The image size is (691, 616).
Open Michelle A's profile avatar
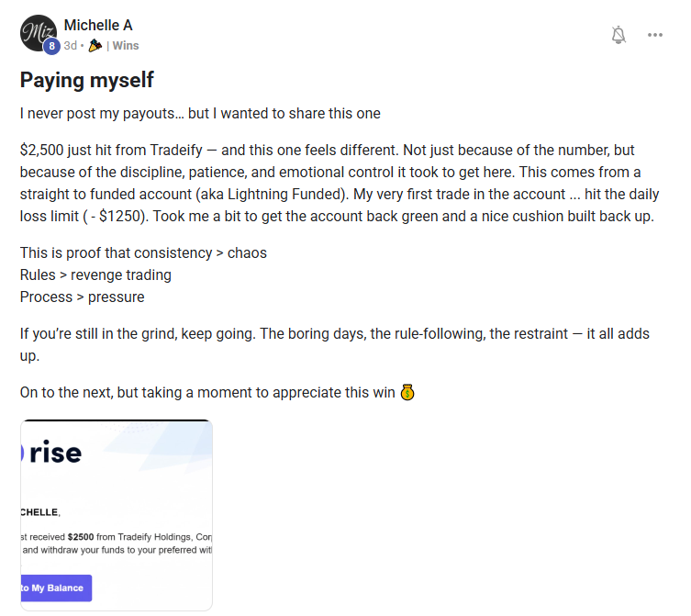click(x=37, y=32)
